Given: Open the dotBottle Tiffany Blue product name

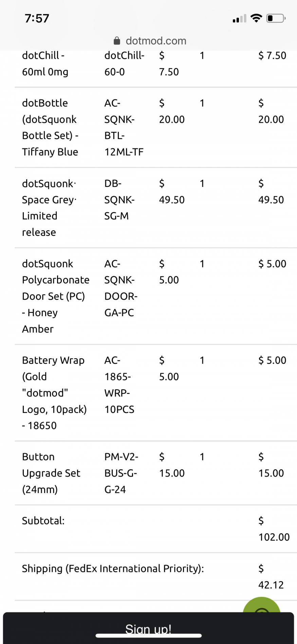Looking at the screenshot, I should coord(50,127).
